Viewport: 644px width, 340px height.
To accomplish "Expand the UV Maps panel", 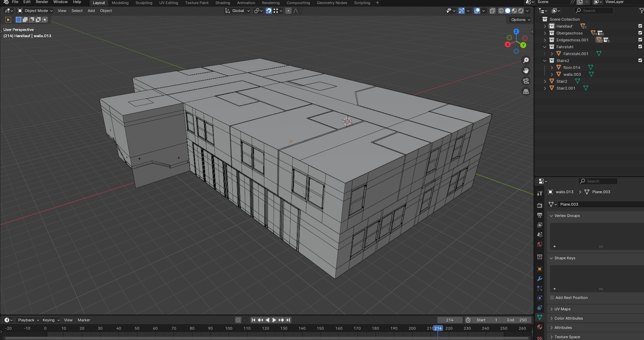I will (x=562, y=309).
